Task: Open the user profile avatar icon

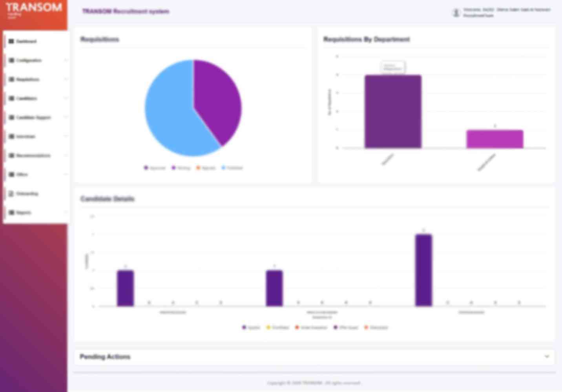Action: point(456,13)
